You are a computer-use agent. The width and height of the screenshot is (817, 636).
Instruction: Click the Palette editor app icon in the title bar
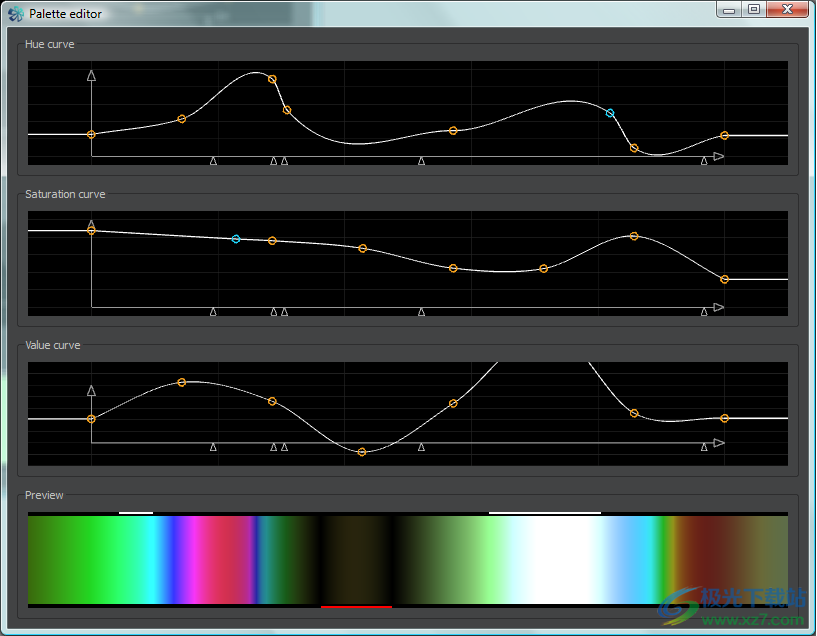click(16, 14)
